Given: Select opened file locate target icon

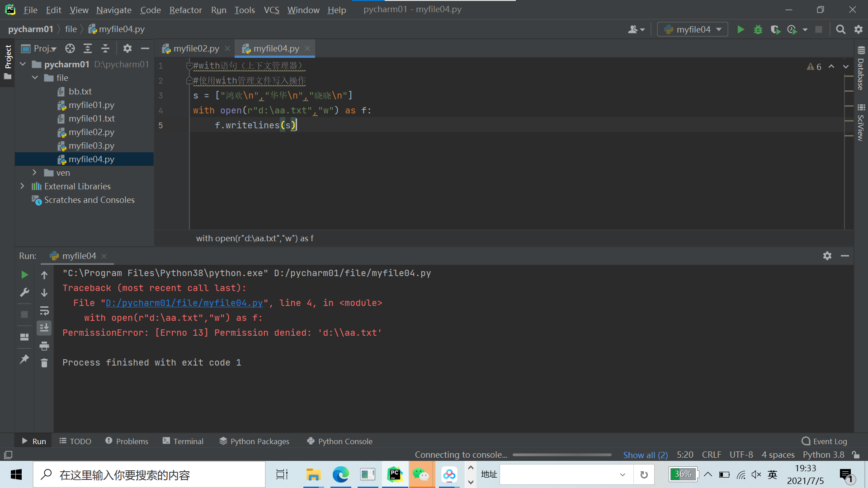Looking at the screenshot, I should (70, 48).
